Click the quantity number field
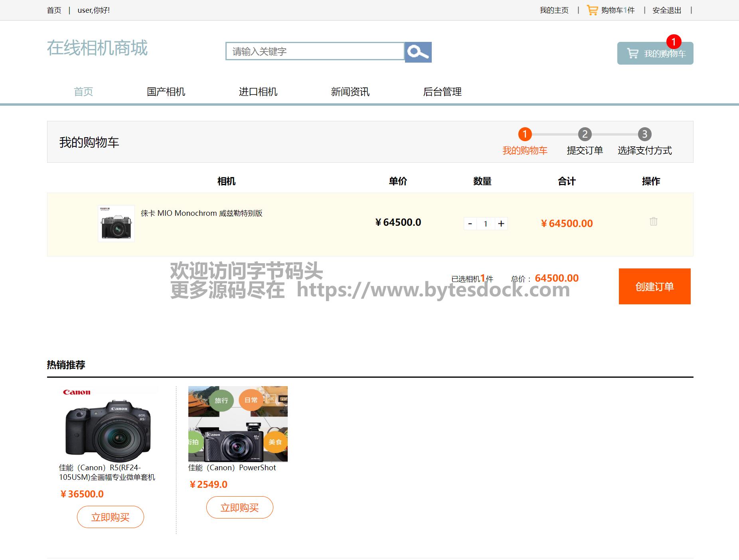 [486, 224]
